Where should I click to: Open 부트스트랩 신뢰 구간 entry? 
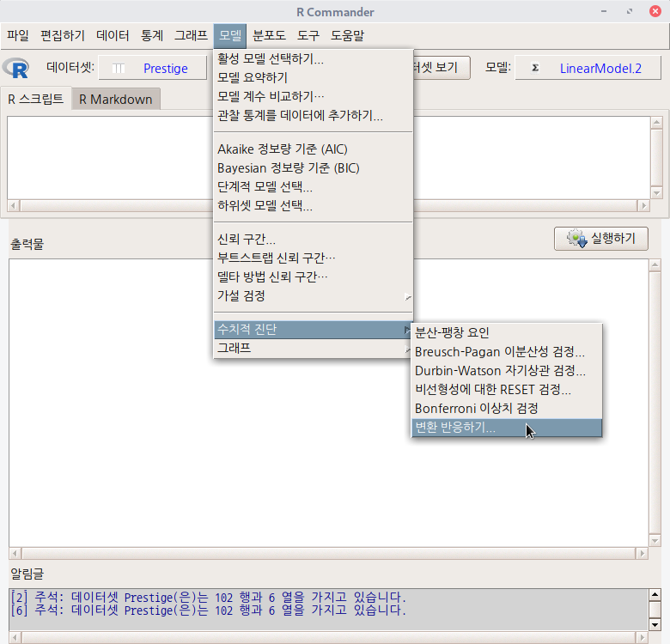(314, 258)
